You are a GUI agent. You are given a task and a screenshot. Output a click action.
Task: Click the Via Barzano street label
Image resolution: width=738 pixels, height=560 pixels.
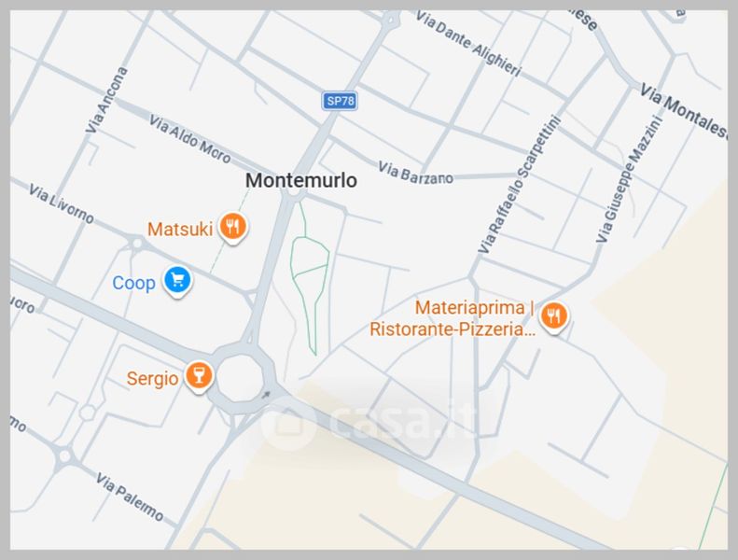coord(415,173)
